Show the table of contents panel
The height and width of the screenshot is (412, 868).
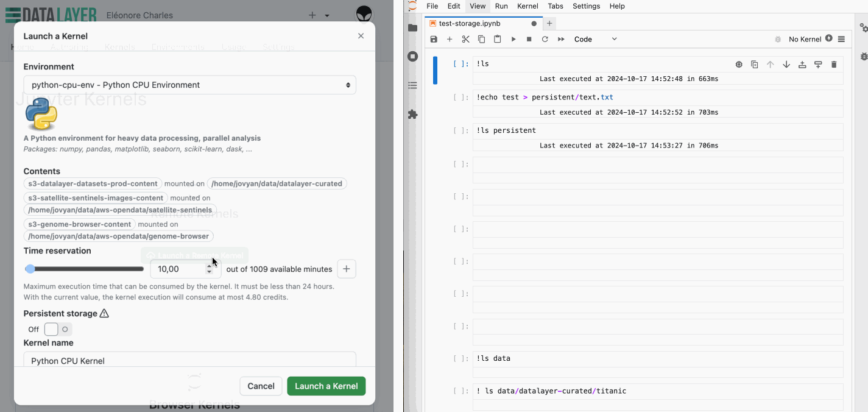pos(413,85)
